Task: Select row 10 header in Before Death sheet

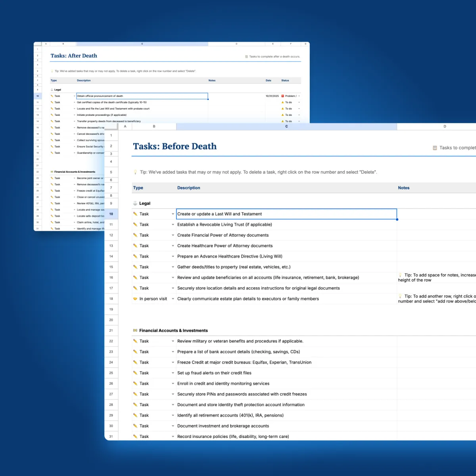Action: (111, 214)
